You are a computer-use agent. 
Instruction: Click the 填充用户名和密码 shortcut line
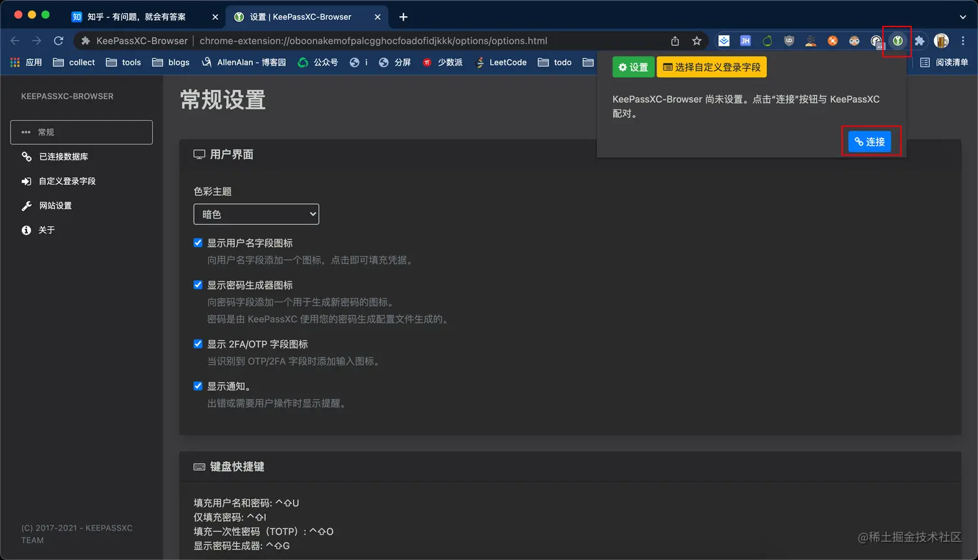pyautogui.click(x=246, y=503)
